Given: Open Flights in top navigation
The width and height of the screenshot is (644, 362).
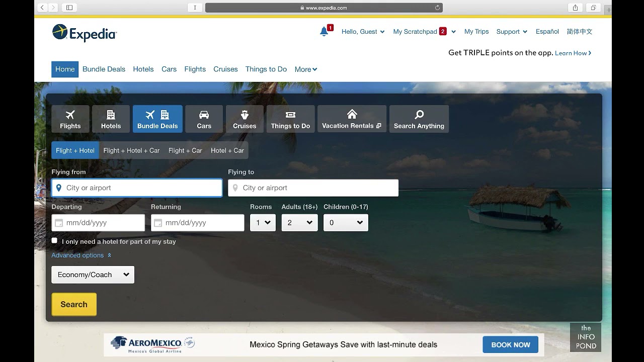Looking at the screenshot, I should coord(195,69).
